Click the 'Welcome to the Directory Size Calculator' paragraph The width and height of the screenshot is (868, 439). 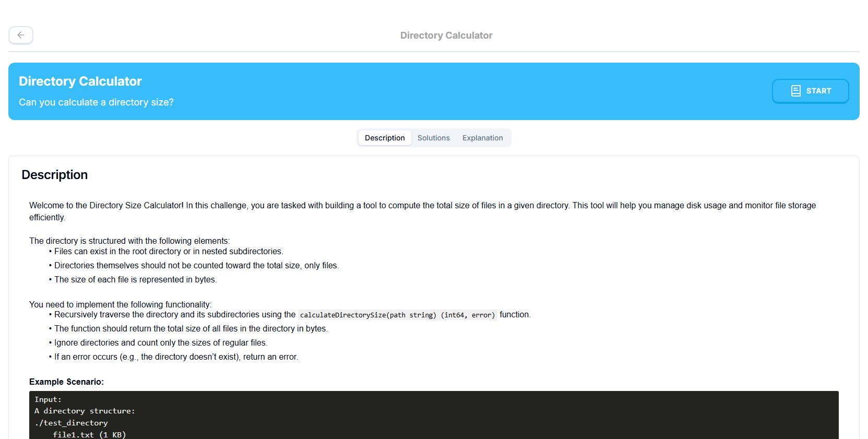pos(422,211)
